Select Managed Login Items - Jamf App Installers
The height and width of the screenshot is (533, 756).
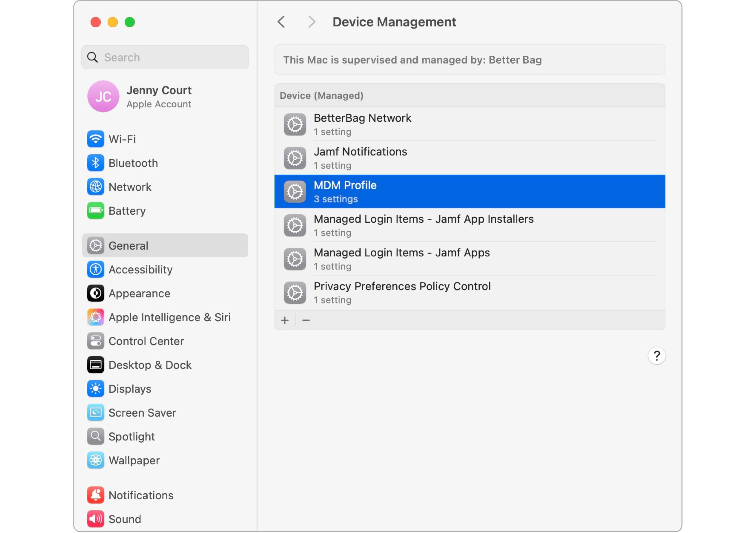tap(470, 225)
